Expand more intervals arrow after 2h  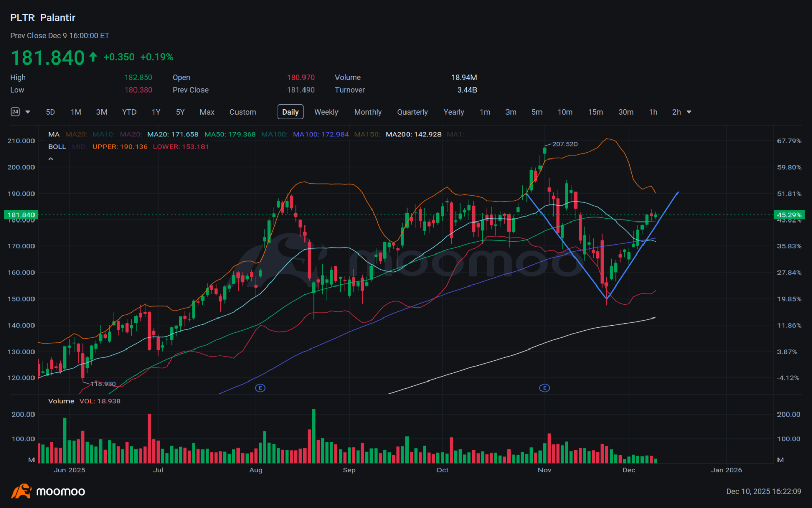(689, 112)
